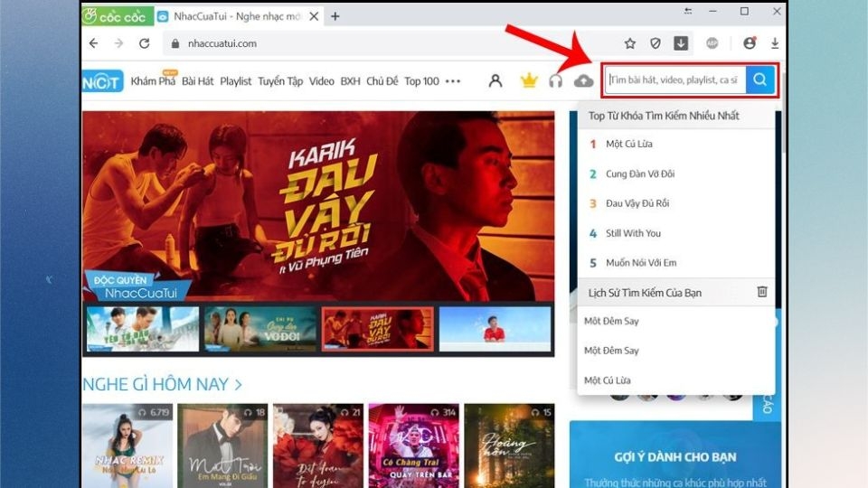Close the NhacCuaTui browser tab
The height and width of the screenshot is (488, 868).
pyautogui.click(x=314, y=16)
